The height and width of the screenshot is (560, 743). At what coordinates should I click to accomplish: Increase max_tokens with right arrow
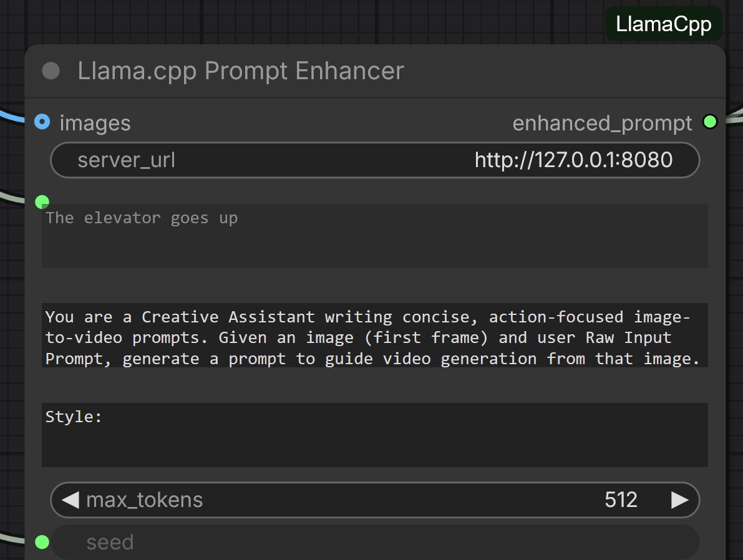tap(679, 500)
